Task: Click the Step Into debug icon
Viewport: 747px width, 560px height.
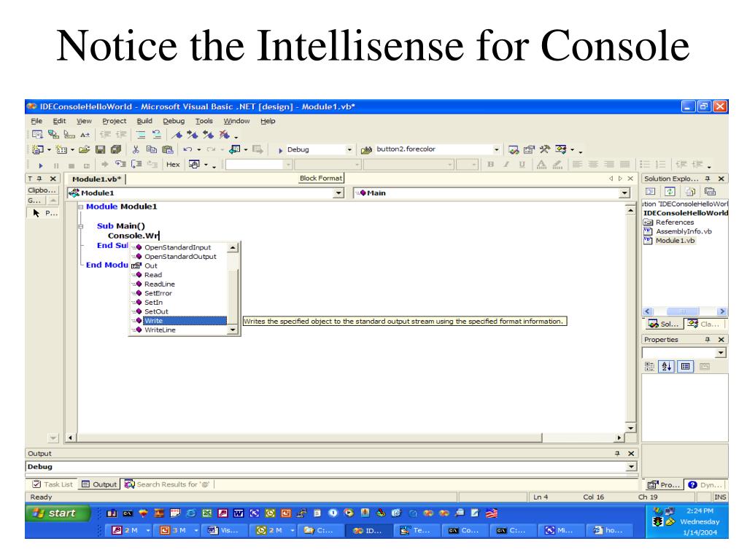Action: pyautogui.click(x=121, y=164)
